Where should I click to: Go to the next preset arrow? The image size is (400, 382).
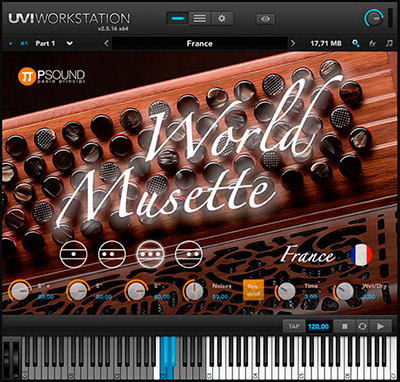[x=293, y=43]
